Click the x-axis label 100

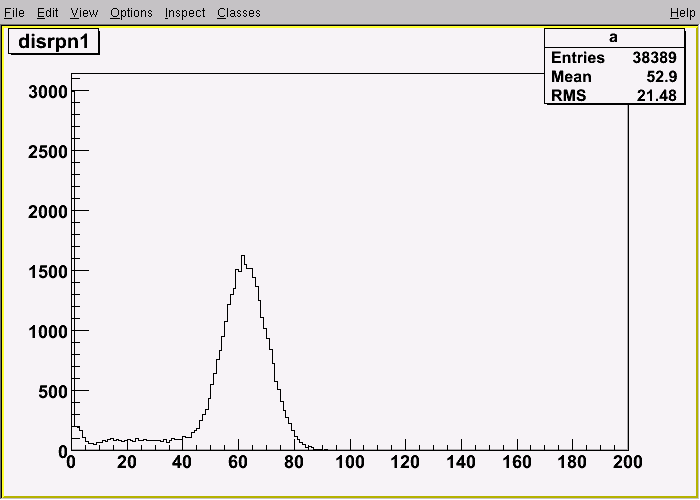click(x=350, y=462)
